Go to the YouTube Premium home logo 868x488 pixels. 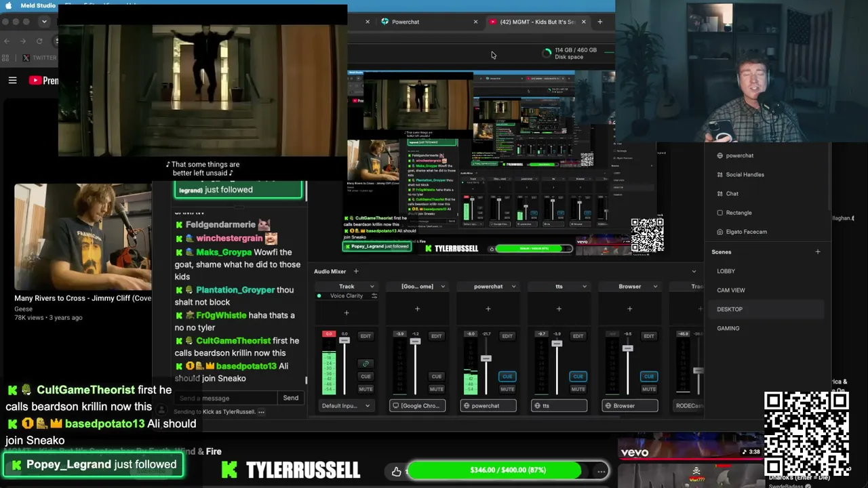[43, 81]
